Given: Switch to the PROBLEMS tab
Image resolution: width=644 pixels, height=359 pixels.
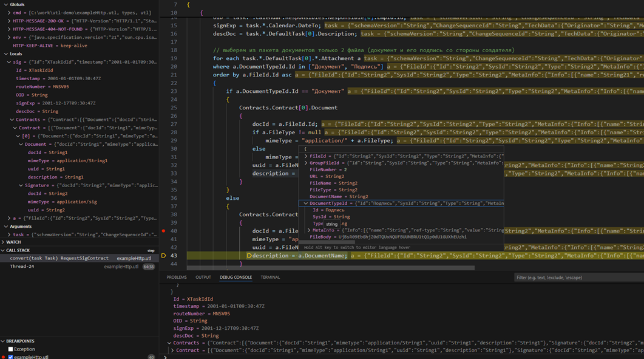Looking at the screenshot, I should point(177,277).
